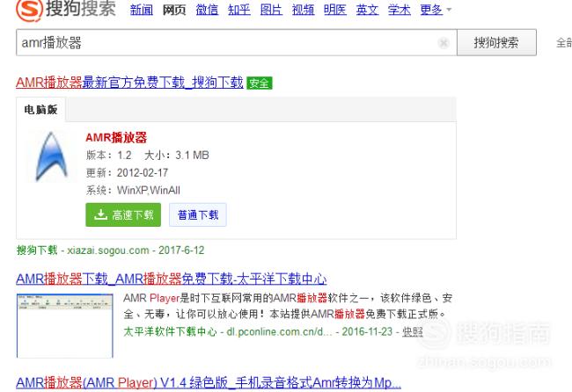
Task: Open the 新闻 search category
Action: (x=142, y=10)
